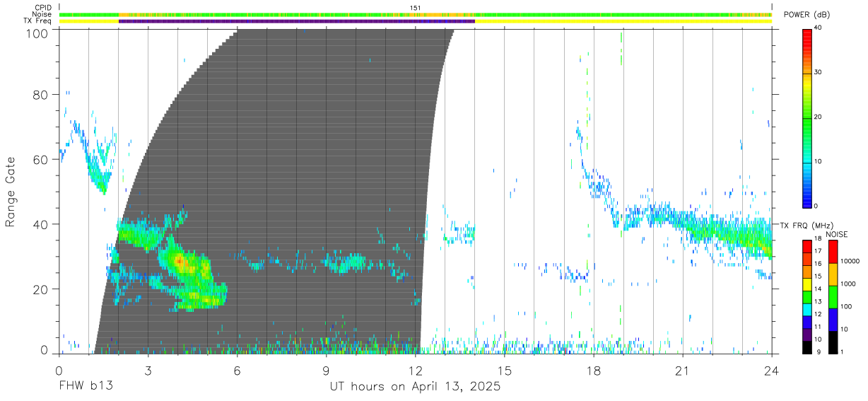Click x-axis hour label 12
This screenshot has width=868, height=401.
415,371
